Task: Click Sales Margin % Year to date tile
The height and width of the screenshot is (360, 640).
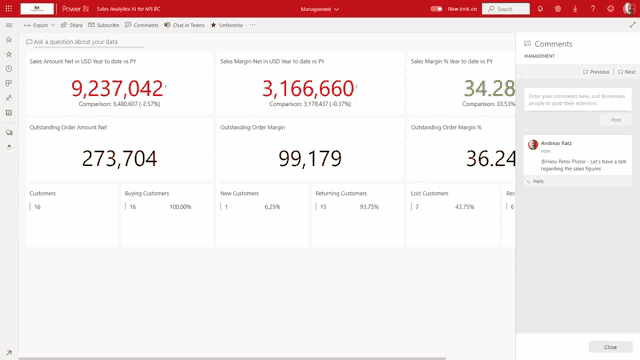Action: 461,83
